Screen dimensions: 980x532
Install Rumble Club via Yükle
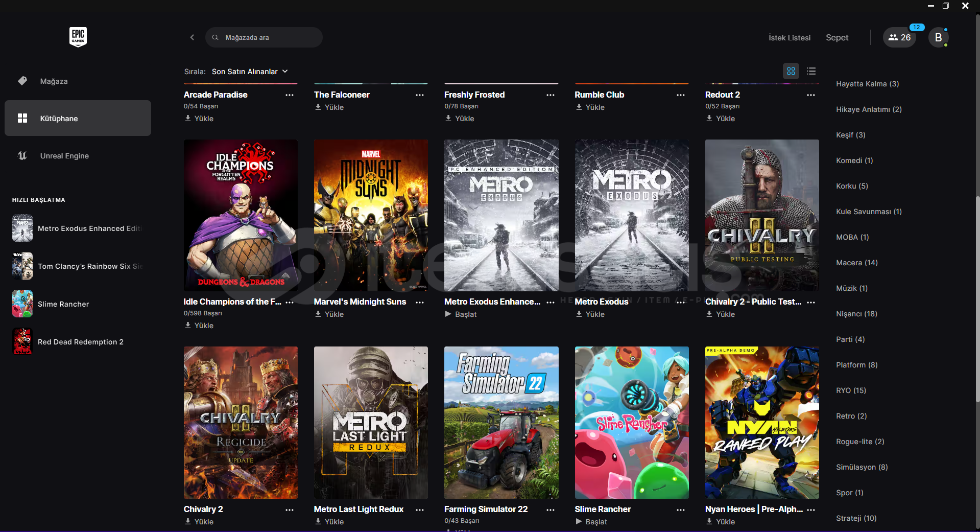[x=590, y=107]
